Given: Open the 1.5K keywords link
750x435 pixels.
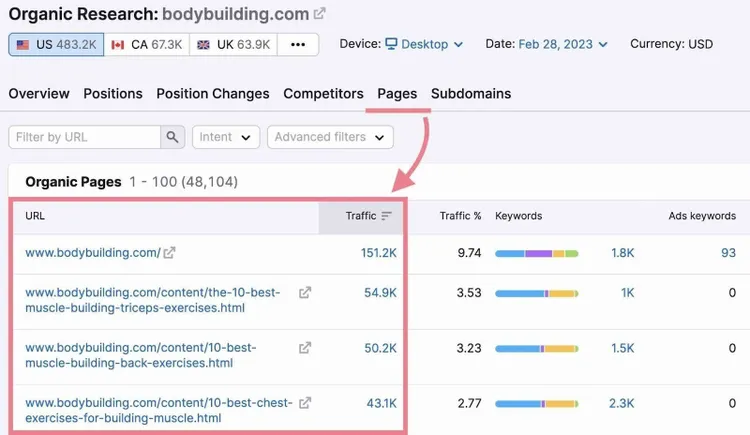Looking at the screenshot, I should point(622,348).
